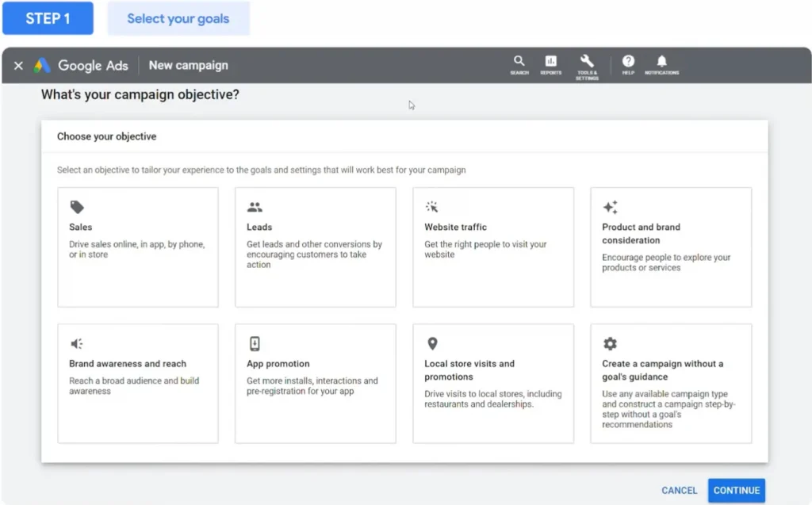Click the New campaign header title

pyautogui.click(x=189, y=66)
